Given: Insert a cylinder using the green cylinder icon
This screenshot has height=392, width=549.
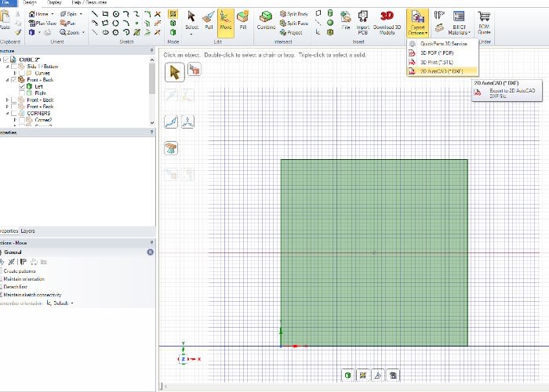Looking at the screenshot, I should click(330, 13).
